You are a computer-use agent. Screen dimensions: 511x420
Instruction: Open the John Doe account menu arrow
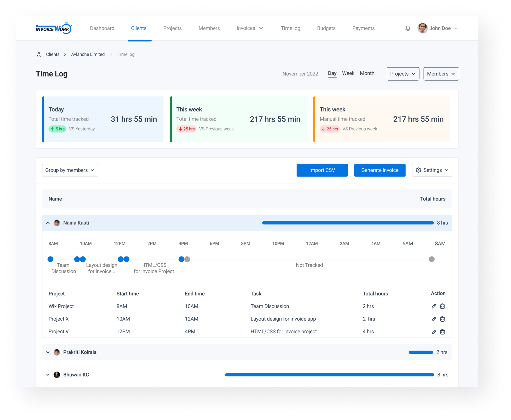(456, 28)
